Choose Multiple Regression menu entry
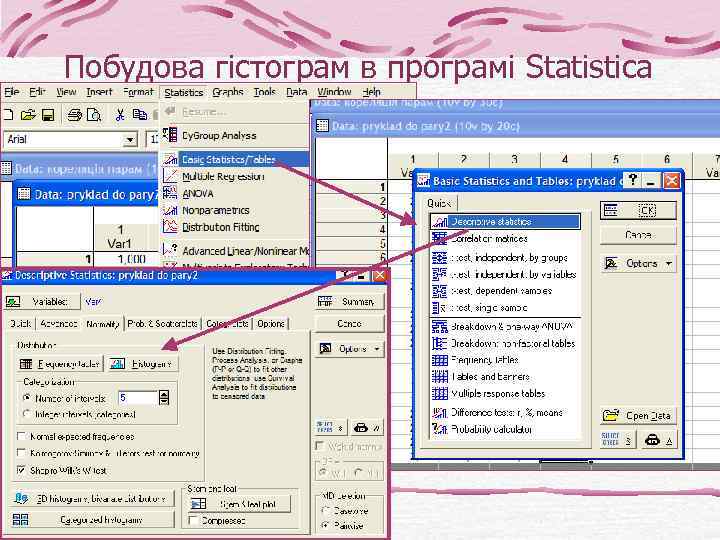The width and height of the screenshot is (720, 540). click(223, 176)
